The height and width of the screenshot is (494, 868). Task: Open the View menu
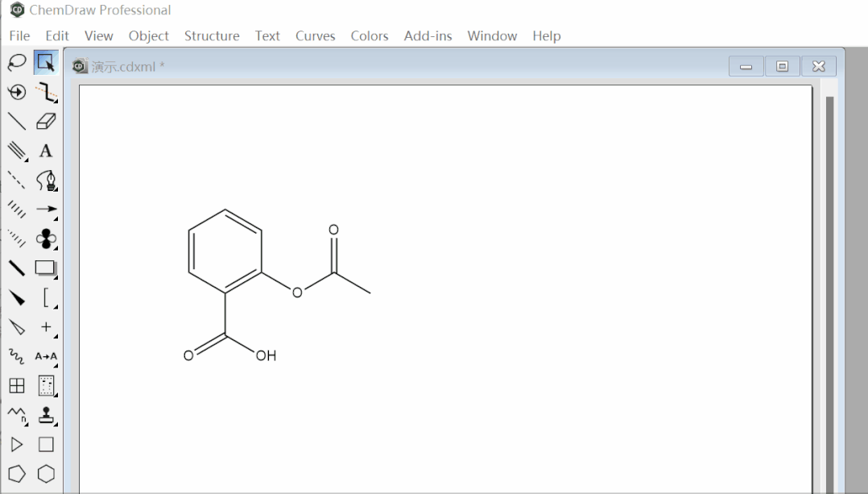coord(98,36)
